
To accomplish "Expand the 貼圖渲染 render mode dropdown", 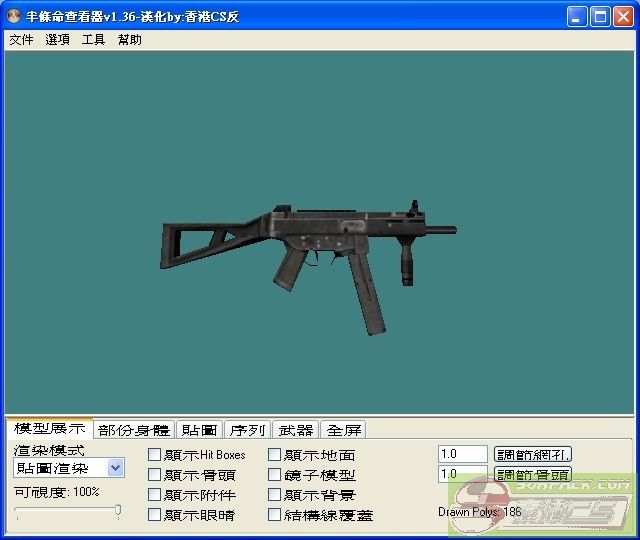I will click(x=116, y=468).
